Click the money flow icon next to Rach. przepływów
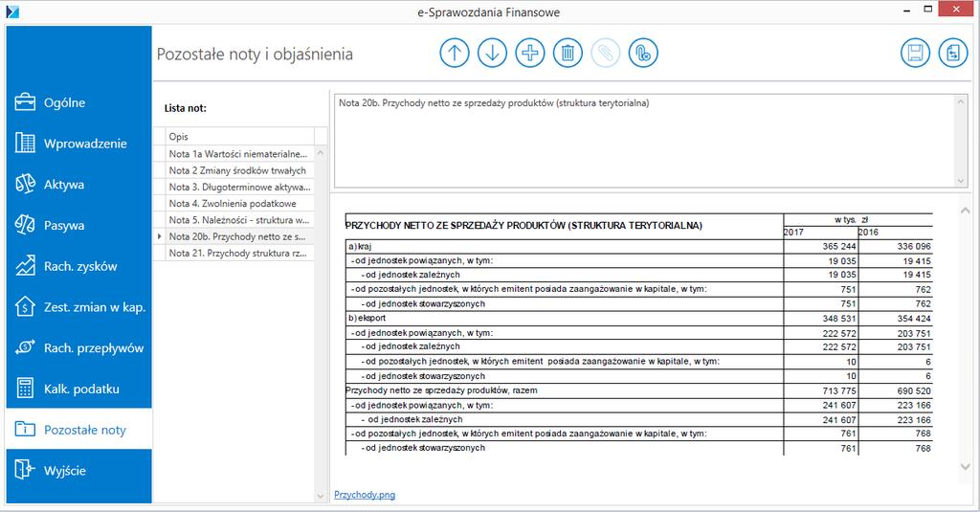Image resolution: width=980 pixels, height=512 pixels. 25,347
